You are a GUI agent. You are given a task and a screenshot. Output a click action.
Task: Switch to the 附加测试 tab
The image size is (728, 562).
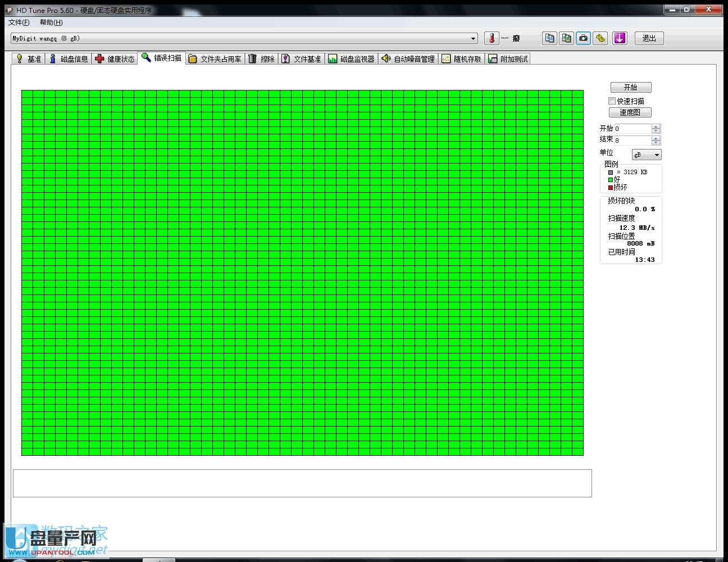pos(507,58)
